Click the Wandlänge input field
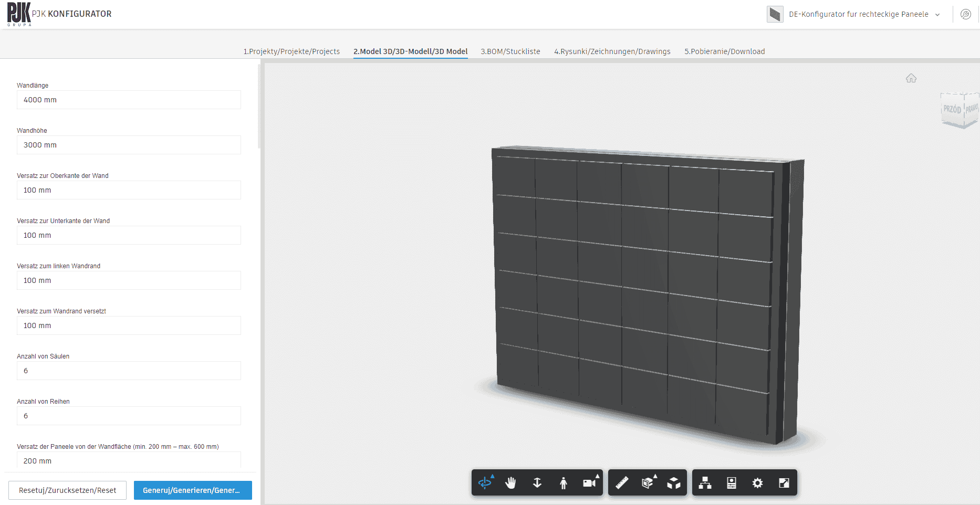The width and height of the screenshot is (980, 505). 129,100
